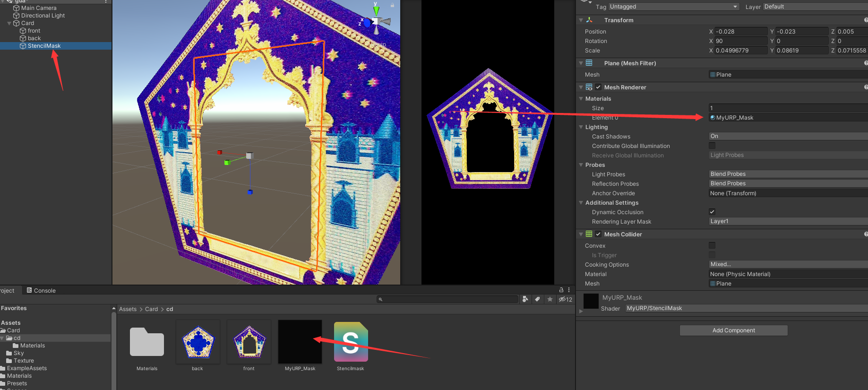Click the Mesh Renderer help question mark icon

click(x=866, y=87)
